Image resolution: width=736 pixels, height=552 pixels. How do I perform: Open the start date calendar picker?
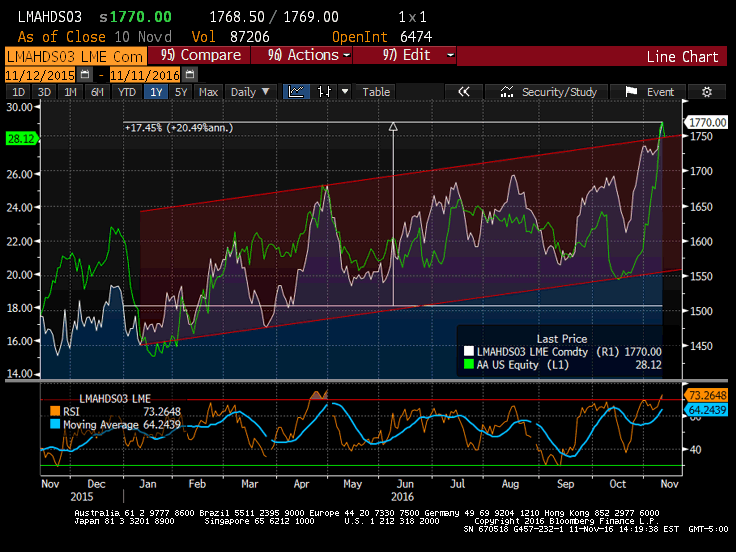coord(84,74)
